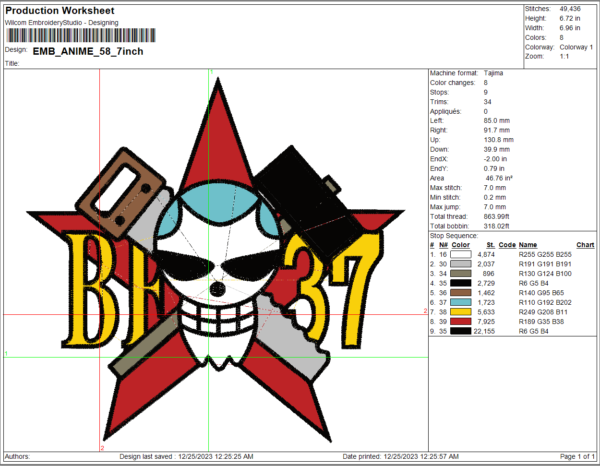Click the Min stitch value 0.2 mm
Viewport: 600px width, 466px height.
(495, 197)
